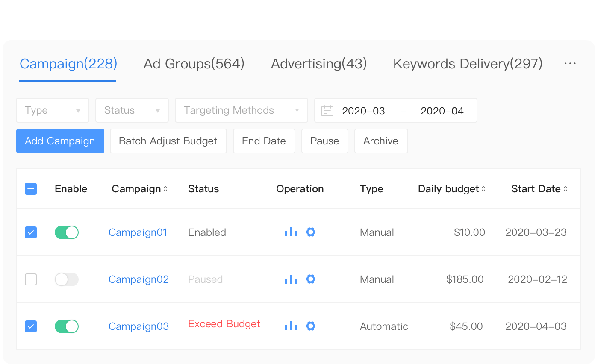View bar chart for Campaign02
The height and width of the screenshot is (364, 595).
click(291, 279)
